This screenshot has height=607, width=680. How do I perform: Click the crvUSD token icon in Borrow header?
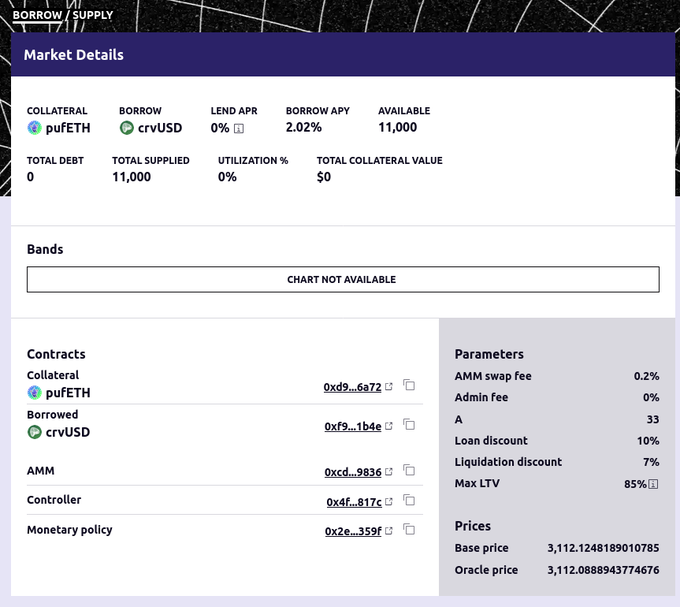tap(127, 128)
